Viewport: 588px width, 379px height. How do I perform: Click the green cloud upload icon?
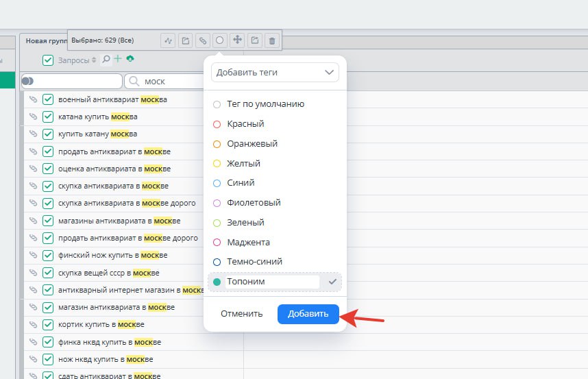[130, 60]
